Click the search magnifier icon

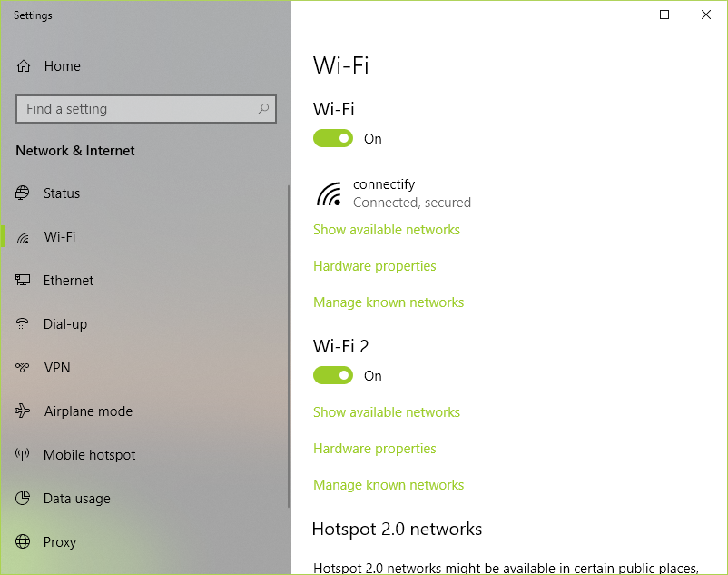click(262, 108)
